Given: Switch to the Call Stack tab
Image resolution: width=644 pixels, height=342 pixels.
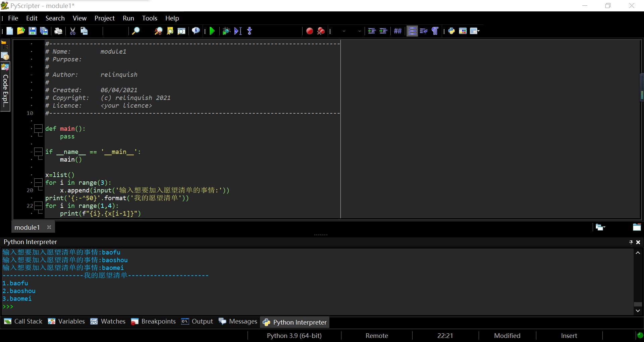Looking at the screenshot, I should [23, 321].
